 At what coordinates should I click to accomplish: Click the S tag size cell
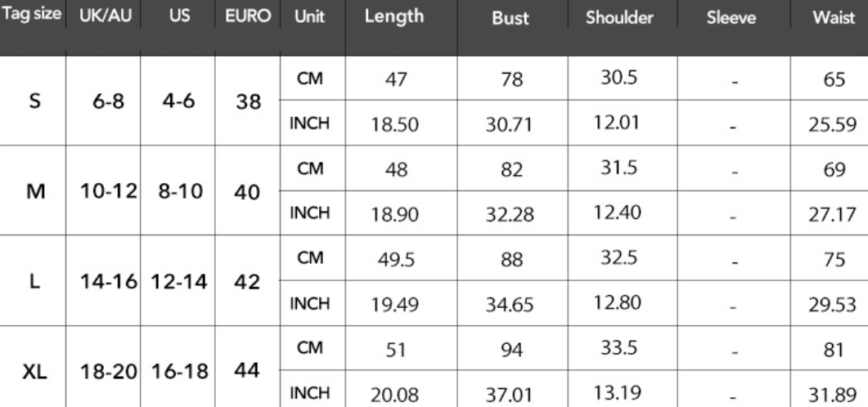(x=34, y=101)
